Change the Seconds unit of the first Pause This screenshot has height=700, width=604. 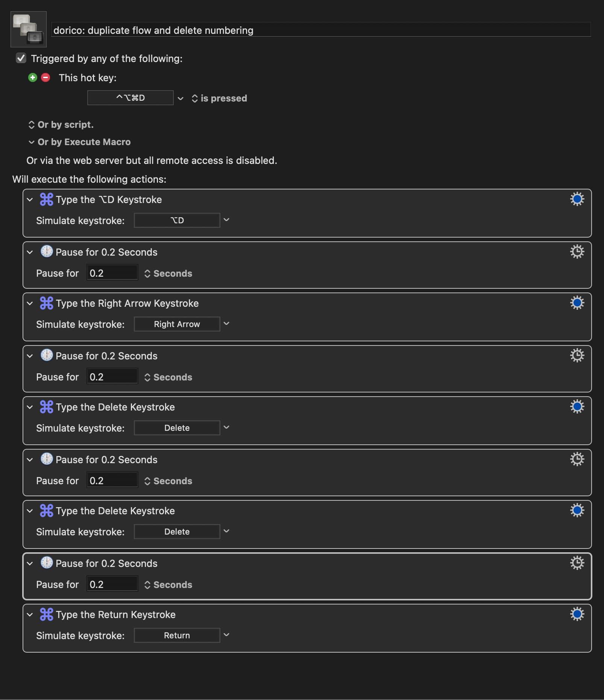(168, 273)
